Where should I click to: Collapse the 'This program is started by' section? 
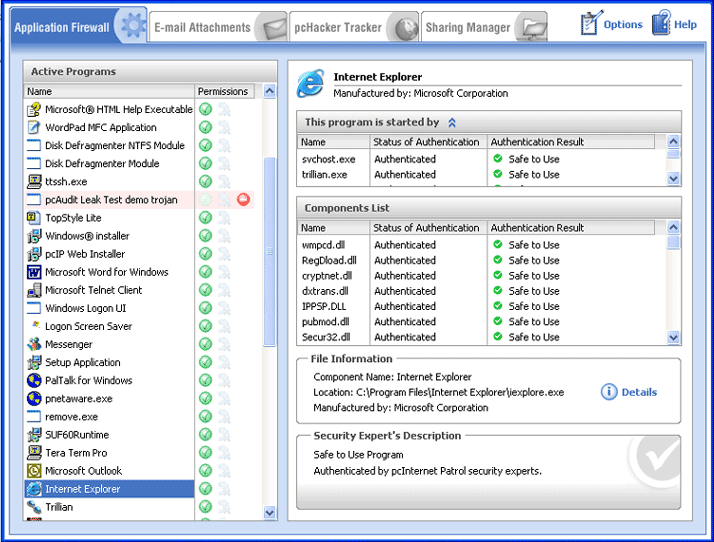coord(452,123)
